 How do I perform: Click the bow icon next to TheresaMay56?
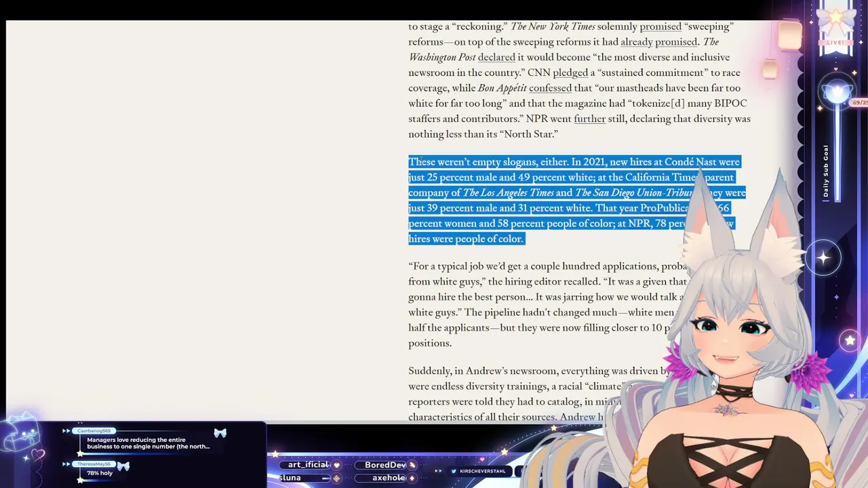point(123,466)
